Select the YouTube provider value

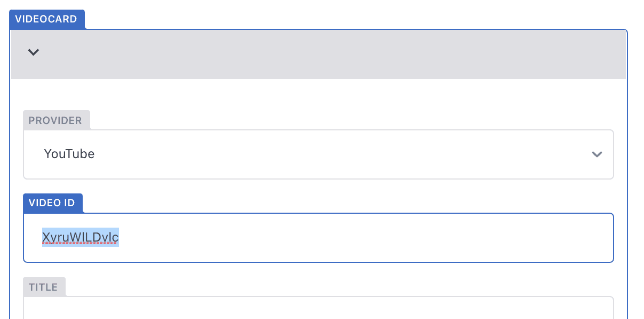69,154
